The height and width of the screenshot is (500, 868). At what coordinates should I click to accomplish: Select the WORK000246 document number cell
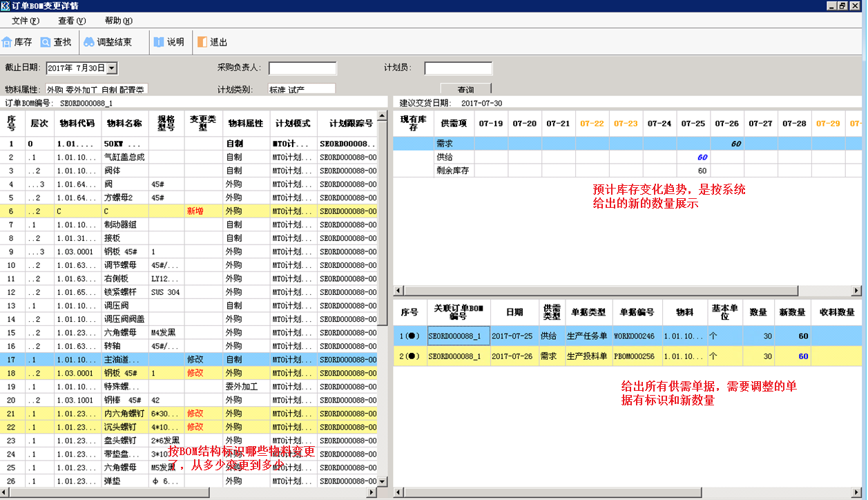tap(637, 336)
